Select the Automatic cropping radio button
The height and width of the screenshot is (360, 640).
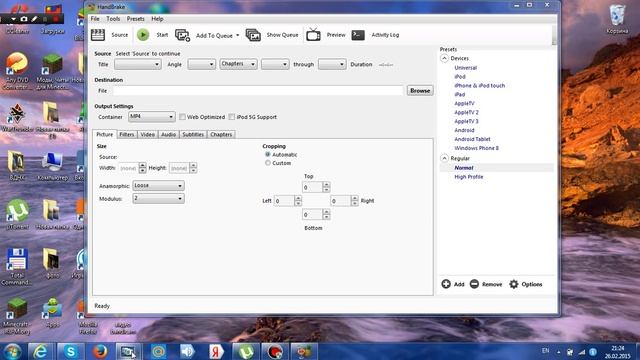pos(268,154)
